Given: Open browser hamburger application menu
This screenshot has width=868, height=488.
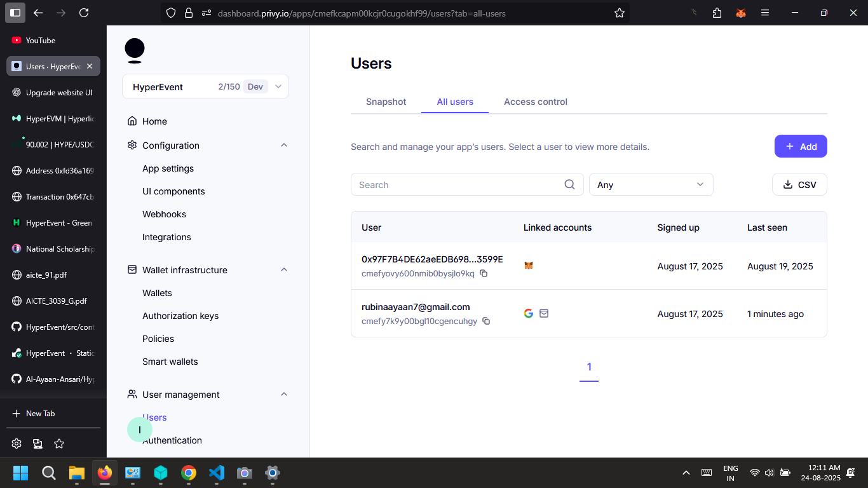Looking at the screenshot, I should pos(765,13).
